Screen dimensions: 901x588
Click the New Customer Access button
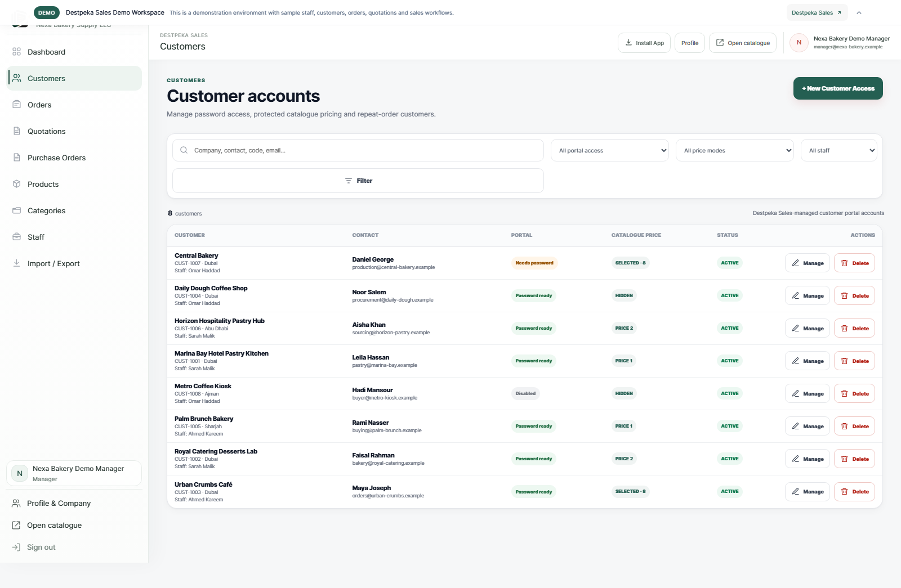coord(838,88)
